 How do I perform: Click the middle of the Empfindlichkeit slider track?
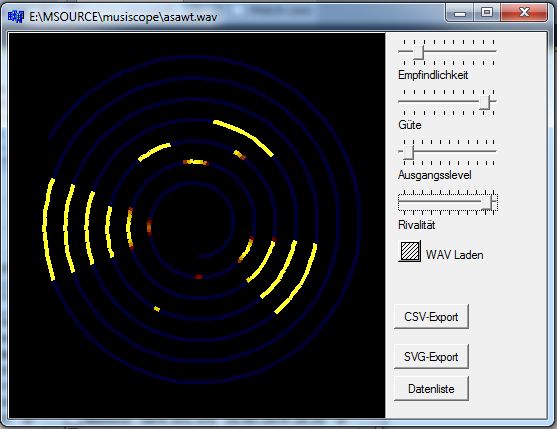[447, 51]
